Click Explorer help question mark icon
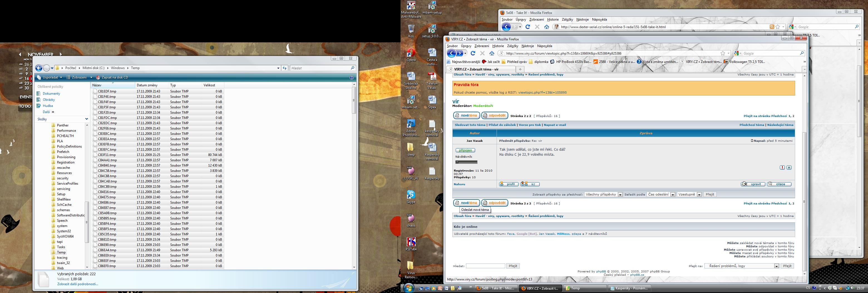This screenshot has width=868, height=293. pyautogui.click(x=351, y=77)
